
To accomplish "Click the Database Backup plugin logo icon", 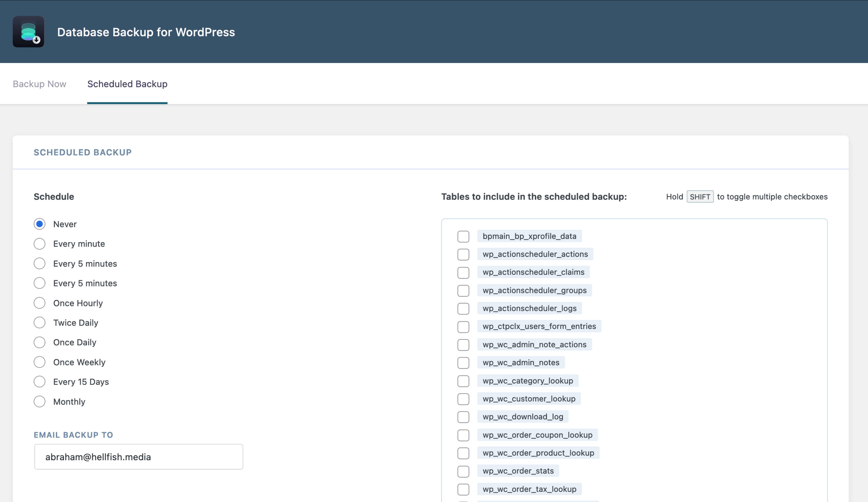I will (28, 32).
